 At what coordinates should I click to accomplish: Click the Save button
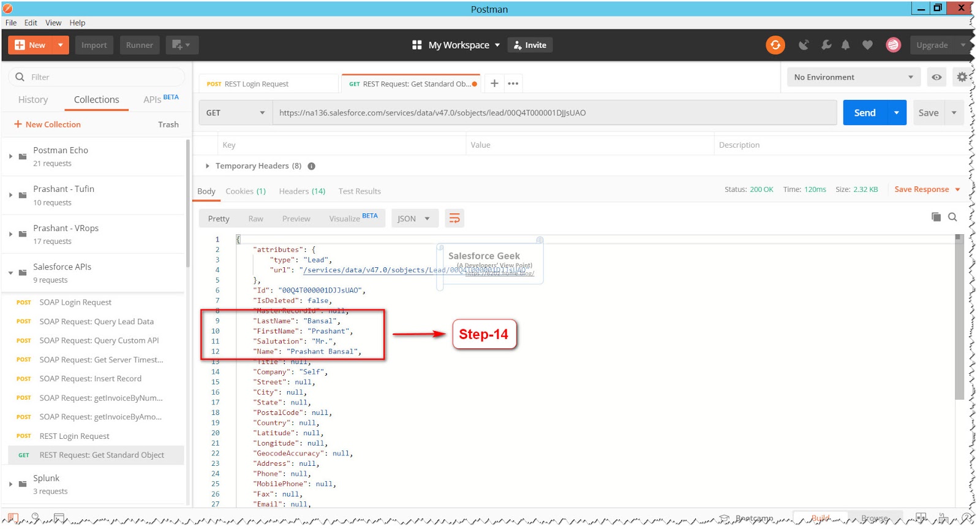pos(929,113)
